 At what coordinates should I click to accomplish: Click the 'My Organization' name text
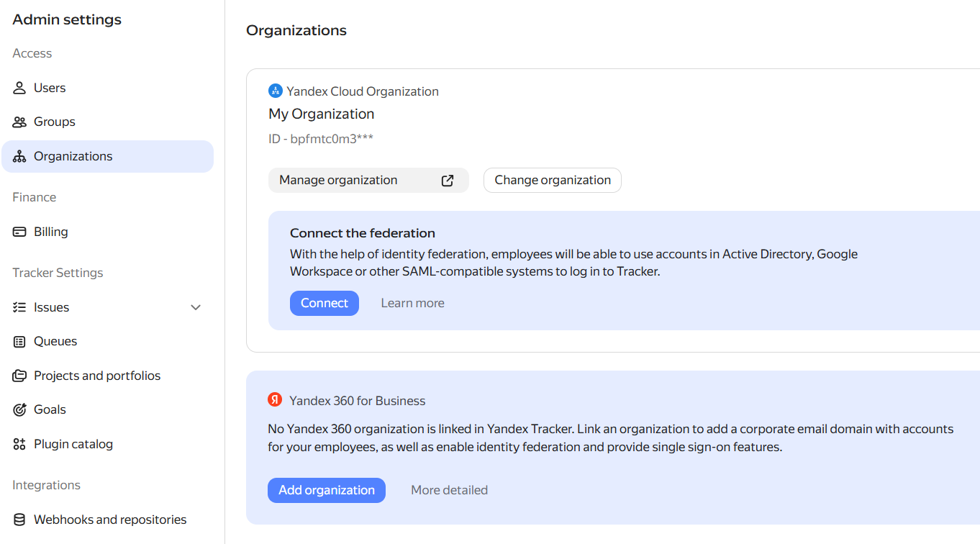click(321, 114)
